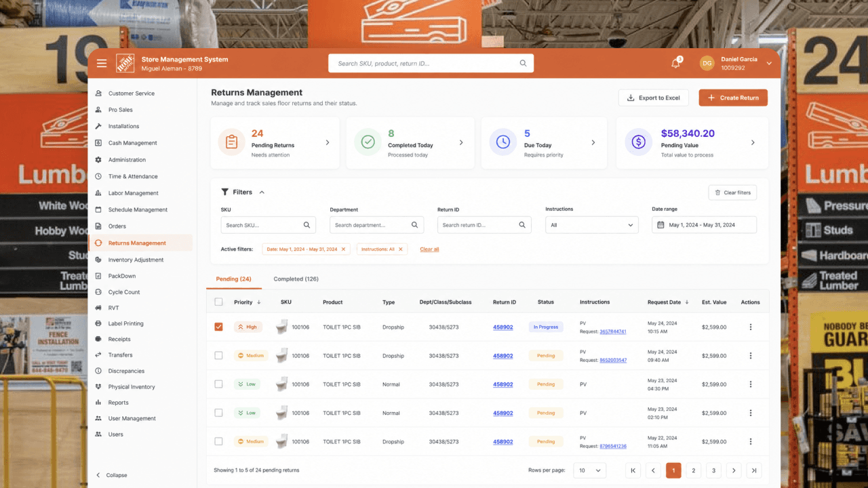Toggle the select-all header checkbox
868x488 pixels.
(x=218, y=302)
